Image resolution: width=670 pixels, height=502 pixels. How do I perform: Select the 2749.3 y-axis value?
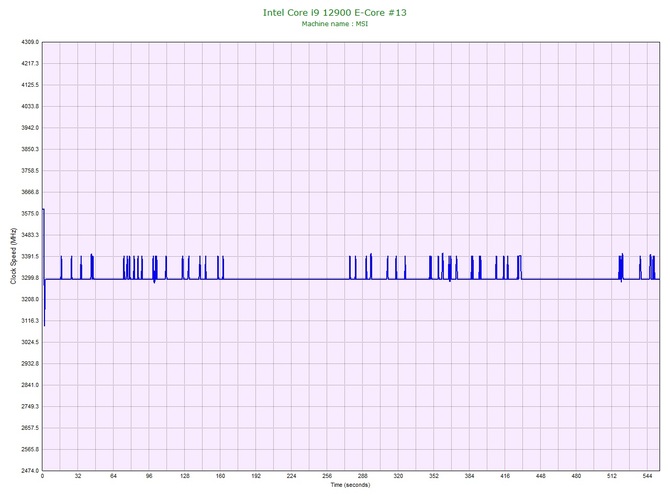pos(30,406)
